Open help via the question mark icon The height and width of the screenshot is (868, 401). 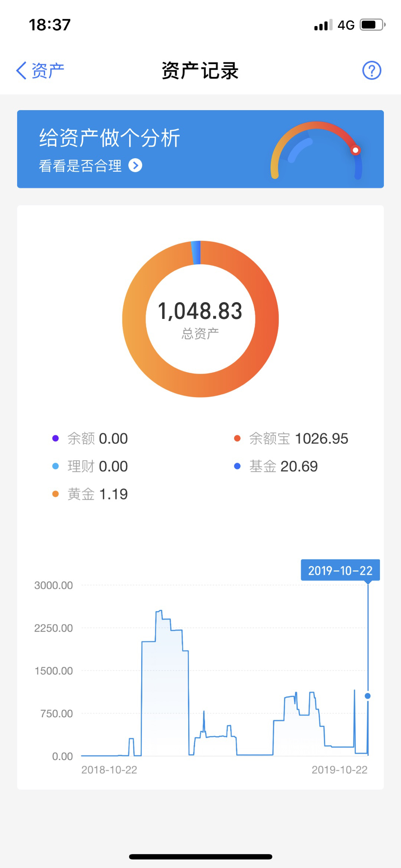click(371, 70)
